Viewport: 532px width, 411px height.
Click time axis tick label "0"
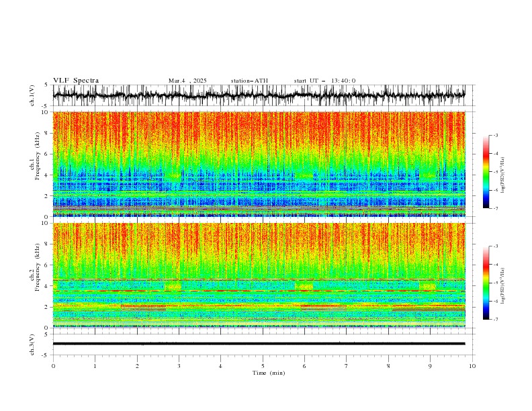[x=53, y=366]
